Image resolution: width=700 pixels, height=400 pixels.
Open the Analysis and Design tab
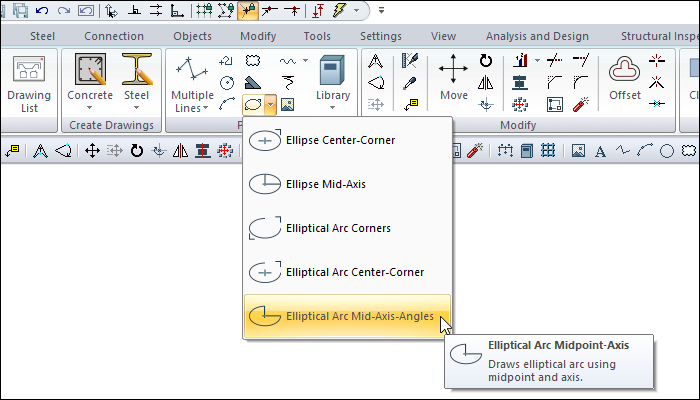537,36
